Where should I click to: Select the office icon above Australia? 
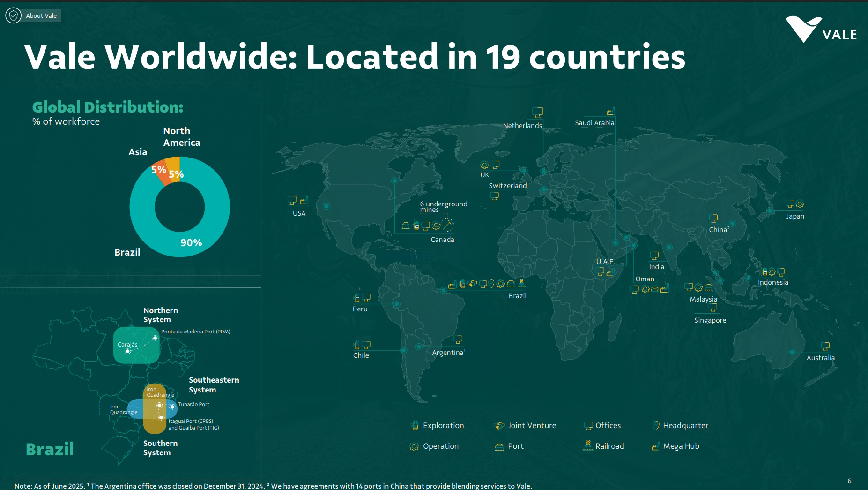tap(825, 346)
